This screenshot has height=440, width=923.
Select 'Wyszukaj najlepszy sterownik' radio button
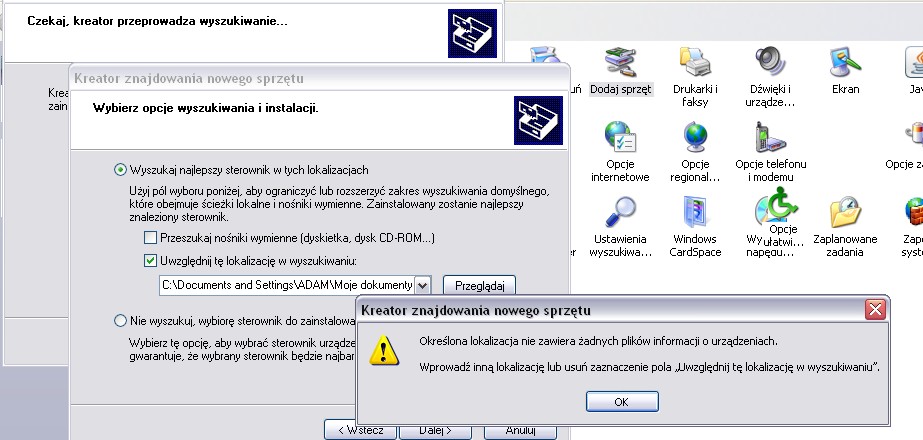121,170
